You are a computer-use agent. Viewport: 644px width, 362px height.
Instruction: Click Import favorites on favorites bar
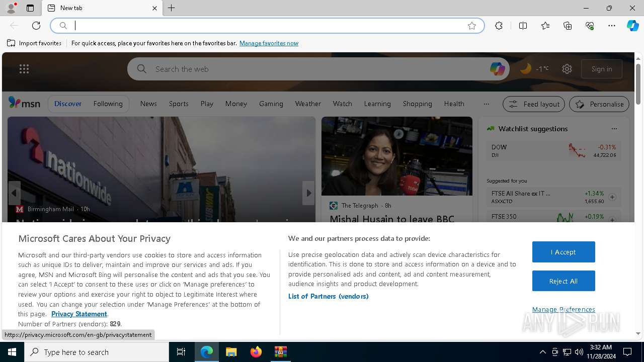pyautogui.click(x=34, y=43)
